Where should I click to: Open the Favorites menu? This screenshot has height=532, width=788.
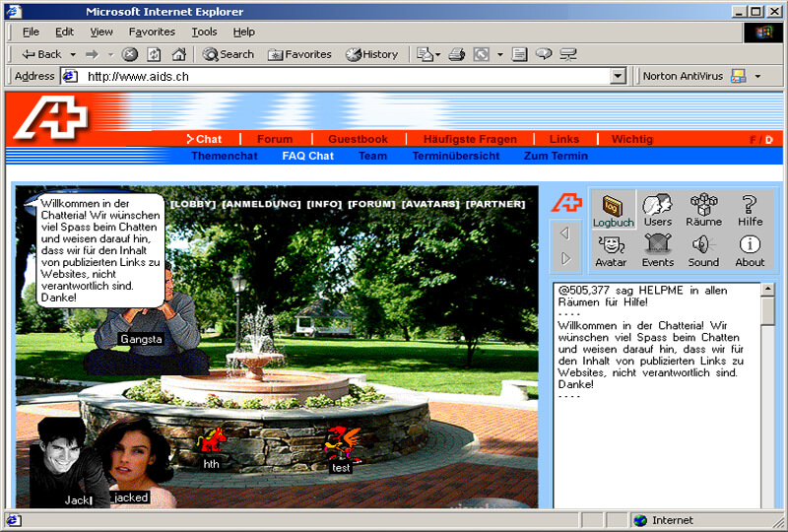click(152, 33)
